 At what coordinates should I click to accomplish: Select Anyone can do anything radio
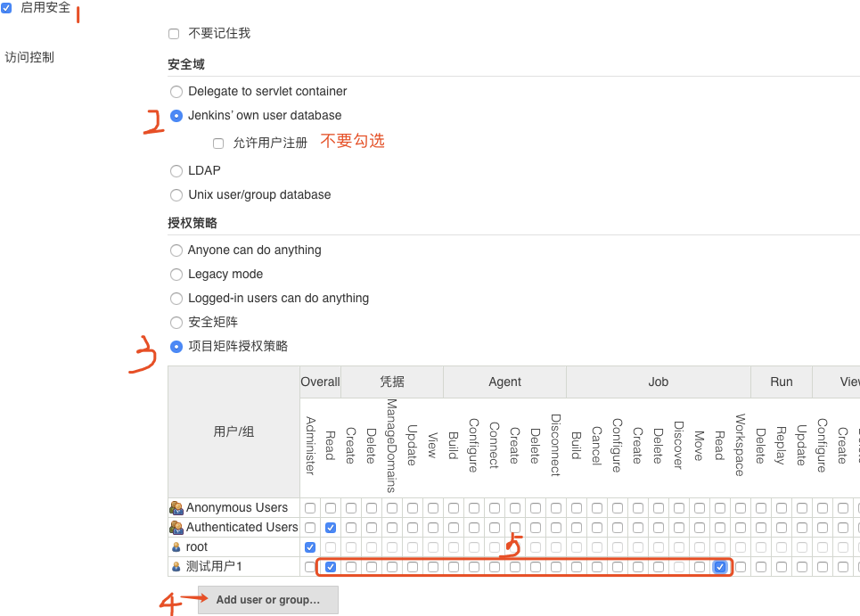click(176, 251)
